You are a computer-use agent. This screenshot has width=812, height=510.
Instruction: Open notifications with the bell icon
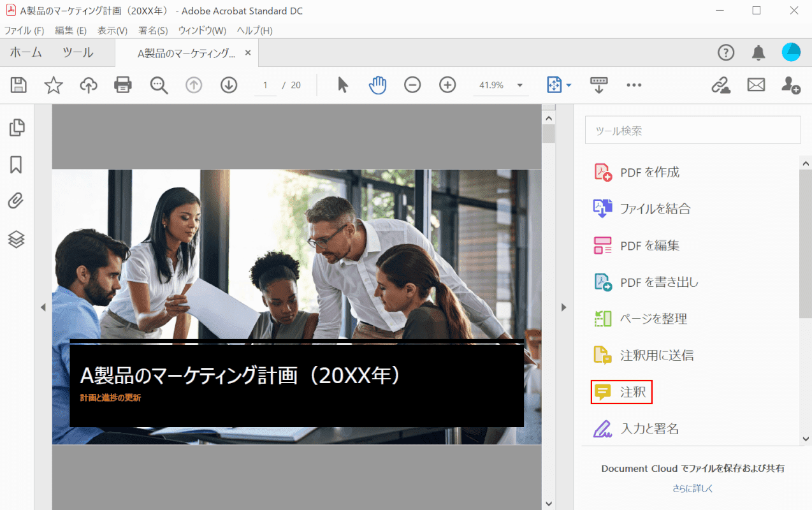[758, 53]
